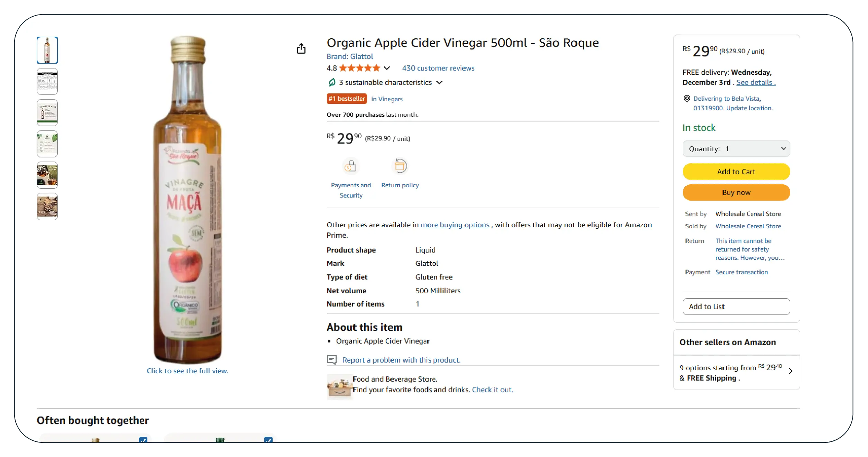The image size is (868, 457).
Task: Uncheck the first Often bought together item
Action: (143, 440)
